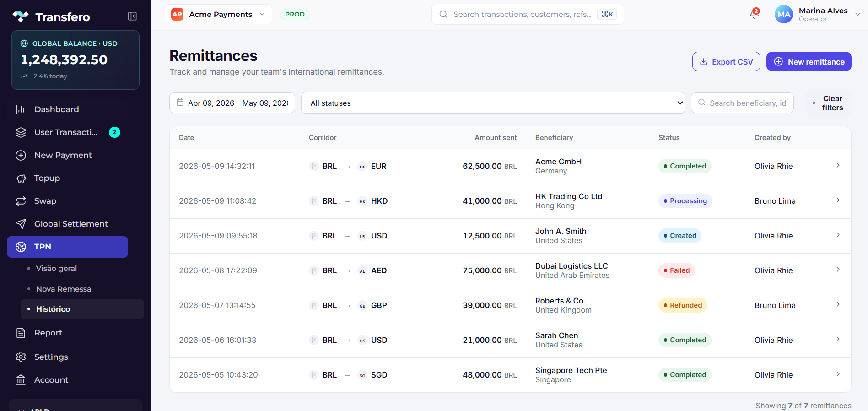Viewport: 868px width, 411px height.
Task: Open the Dashboard menu item
Action: (x=67, y=109)
